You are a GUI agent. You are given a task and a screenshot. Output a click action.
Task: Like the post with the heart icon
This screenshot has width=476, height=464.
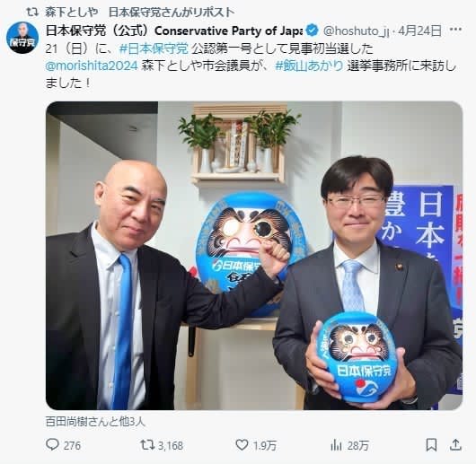coord(242,445)
